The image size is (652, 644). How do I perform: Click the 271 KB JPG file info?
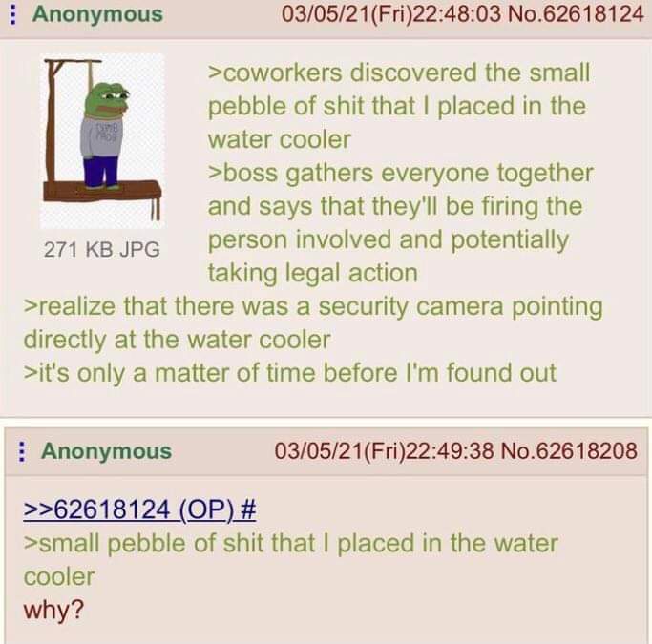coord(102,250)
